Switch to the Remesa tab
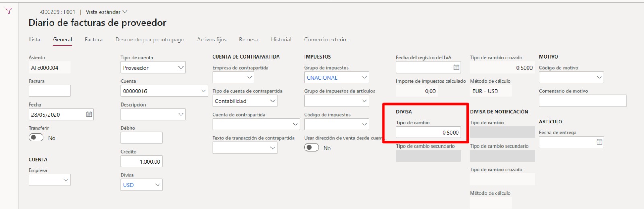 pyautogui.click(x=249, y=39)
